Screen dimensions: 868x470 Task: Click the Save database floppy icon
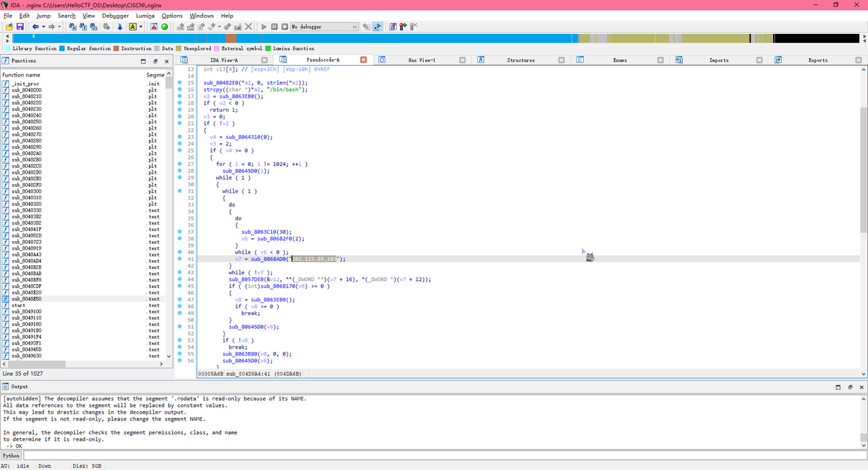coord(20,26)
